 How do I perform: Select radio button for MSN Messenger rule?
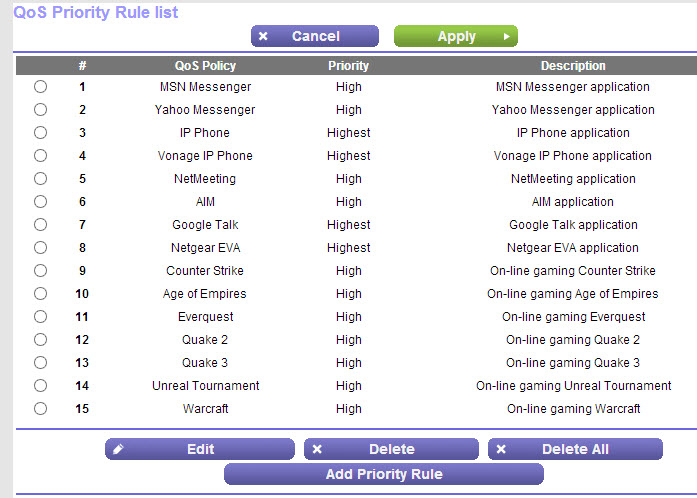click(40, 86)
